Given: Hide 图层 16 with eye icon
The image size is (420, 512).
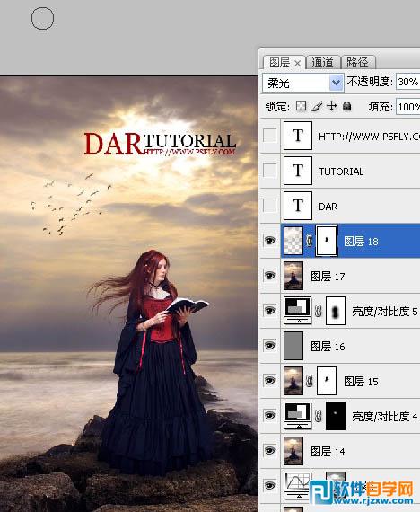Looking at the screenshot, I should (269, 346).
